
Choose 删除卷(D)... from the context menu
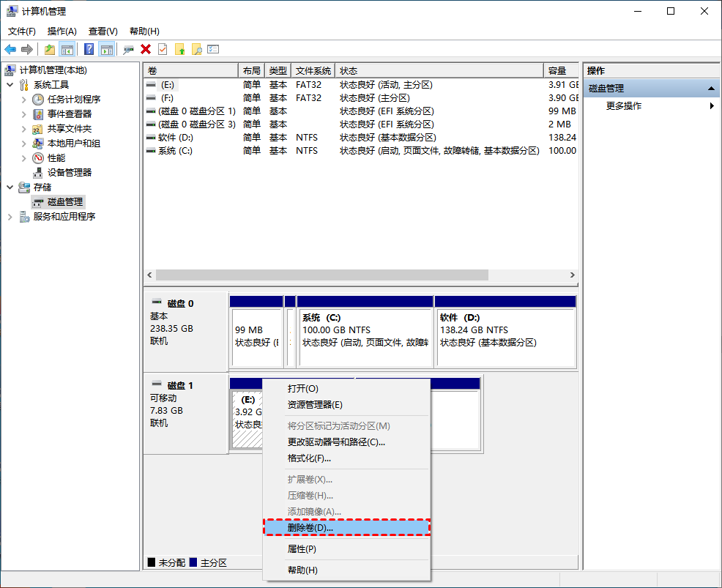pyautogui.click(x=346, y=528)
